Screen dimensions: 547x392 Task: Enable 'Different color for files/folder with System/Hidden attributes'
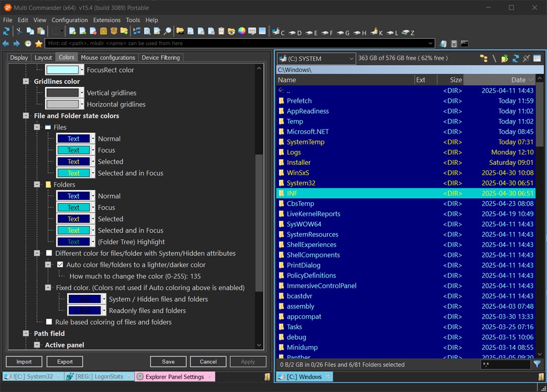(x=49, y=253)
